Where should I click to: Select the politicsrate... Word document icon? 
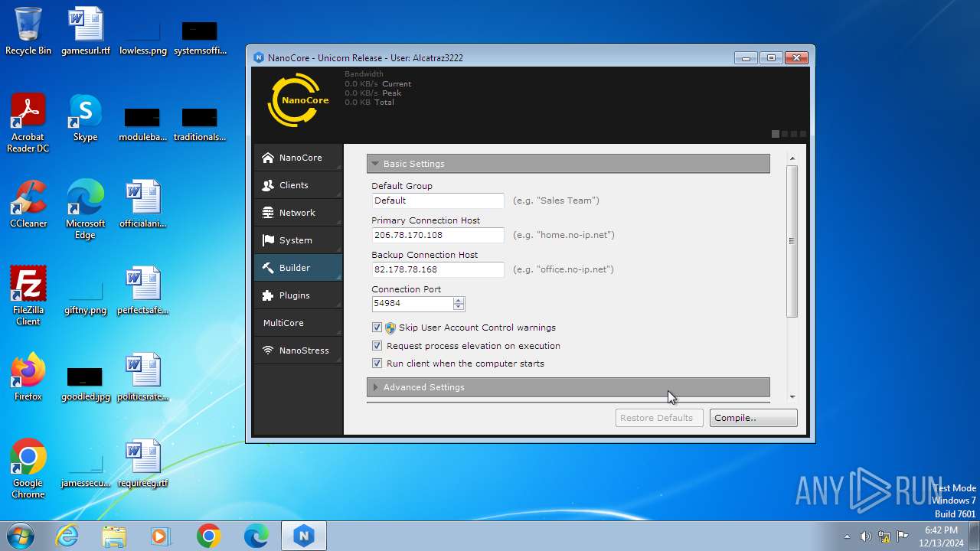(x=143, y=377)
